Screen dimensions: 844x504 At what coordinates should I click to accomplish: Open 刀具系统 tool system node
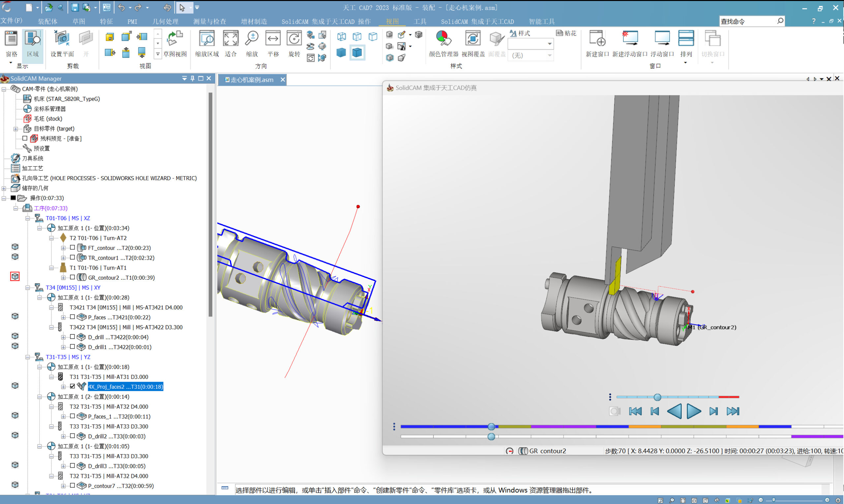tap(33, 158)
